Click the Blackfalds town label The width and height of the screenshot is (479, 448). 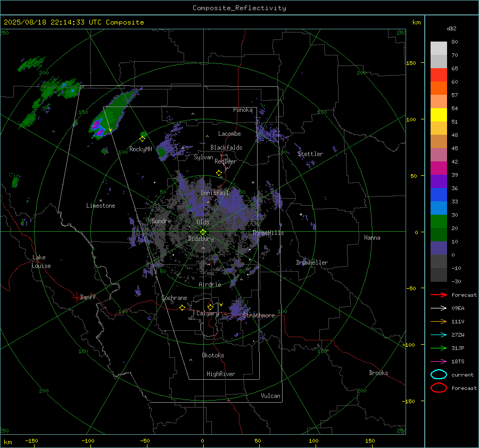[226, 148]
